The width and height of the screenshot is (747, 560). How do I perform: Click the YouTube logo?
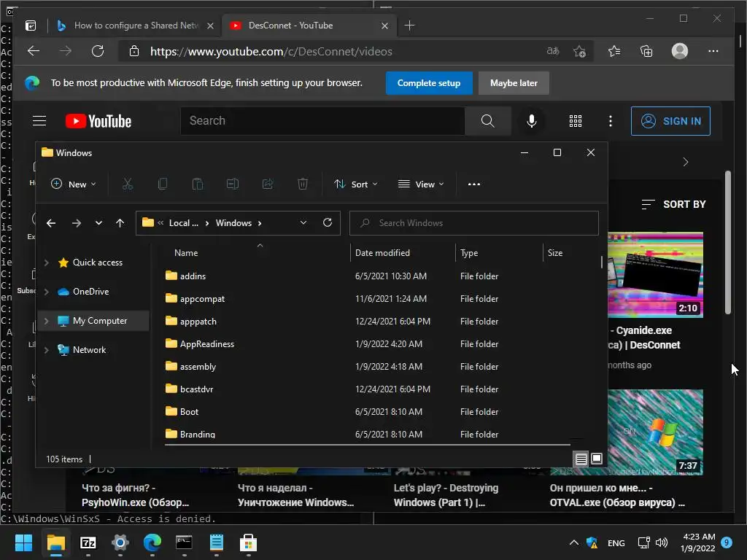(98, 121)
